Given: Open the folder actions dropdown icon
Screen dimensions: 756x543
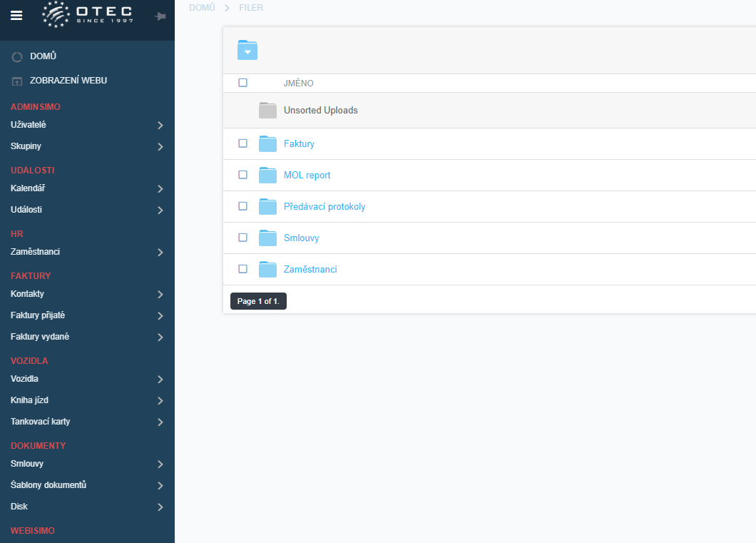Looking at the screenshot, I should click(x=247, y=50).
